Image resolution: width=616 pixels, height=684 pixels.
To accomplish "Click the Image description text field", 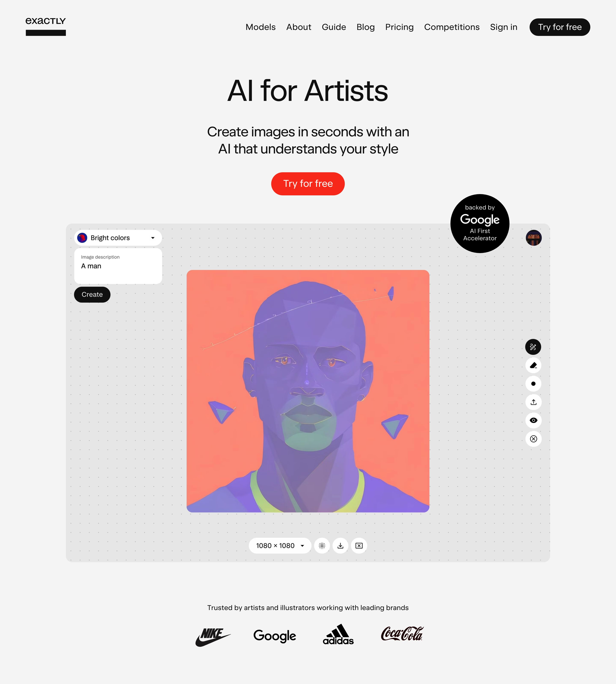I will [118, 266].
